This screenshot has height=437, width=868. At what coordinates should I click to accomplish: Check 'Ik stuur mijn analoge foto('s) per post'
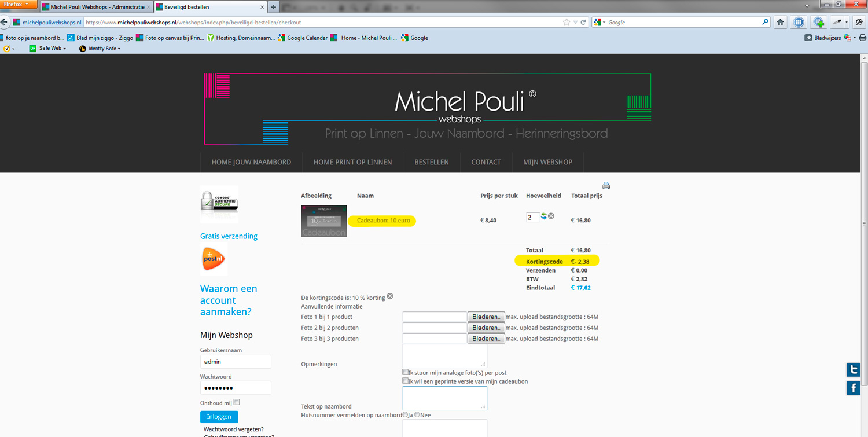406,372
